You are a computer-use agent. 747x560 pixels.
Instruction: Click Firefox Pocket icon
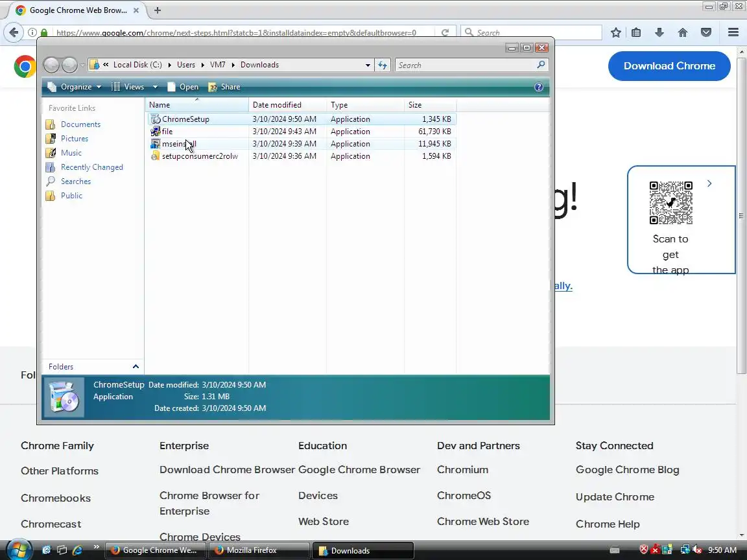706,32
